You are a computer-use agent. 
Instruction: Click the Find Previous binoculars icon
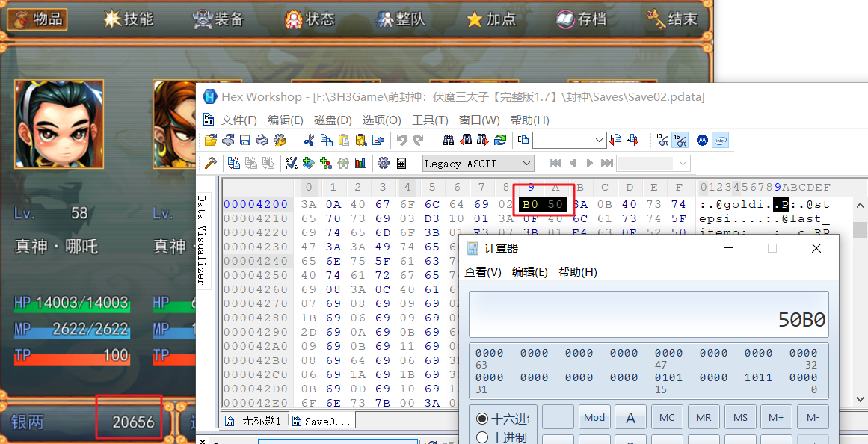(466, 140)
